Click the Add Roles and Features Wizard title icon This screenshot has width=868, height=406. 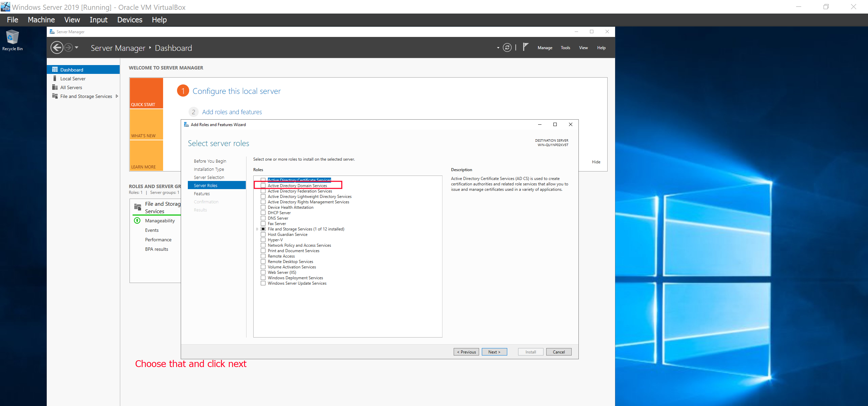click(x=186, y=124)
